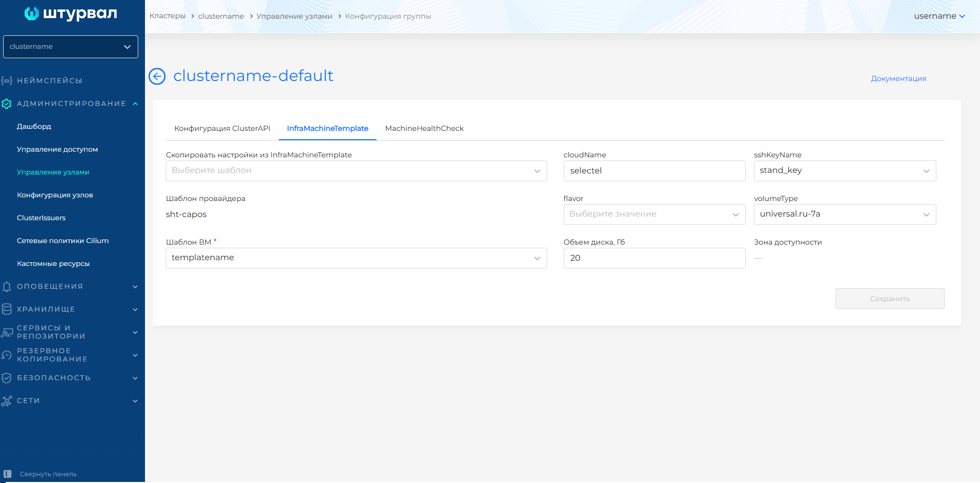
Task: Click the back arrow icon beside clustername-default
Action: (157, 76)
